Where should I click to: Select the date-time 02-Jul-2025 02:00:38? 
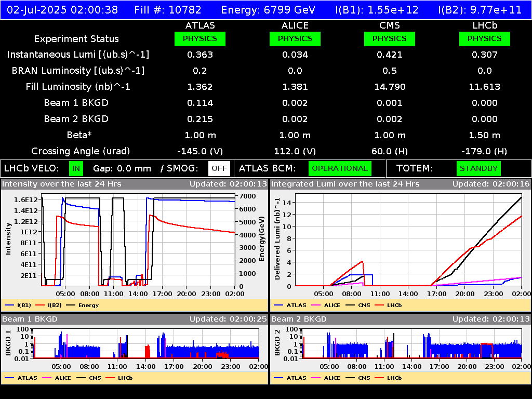[62, 10]
